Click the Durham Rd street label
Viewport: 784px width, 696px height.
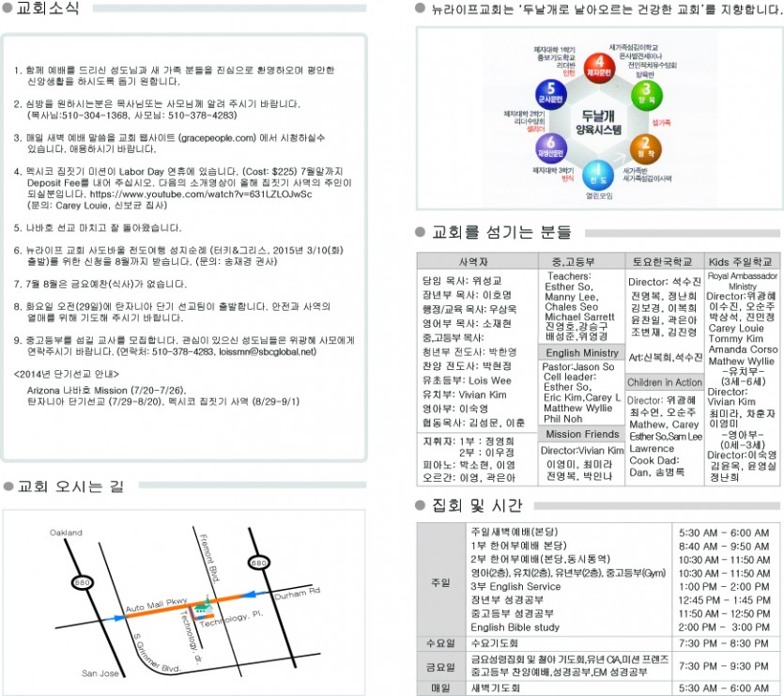298,594
